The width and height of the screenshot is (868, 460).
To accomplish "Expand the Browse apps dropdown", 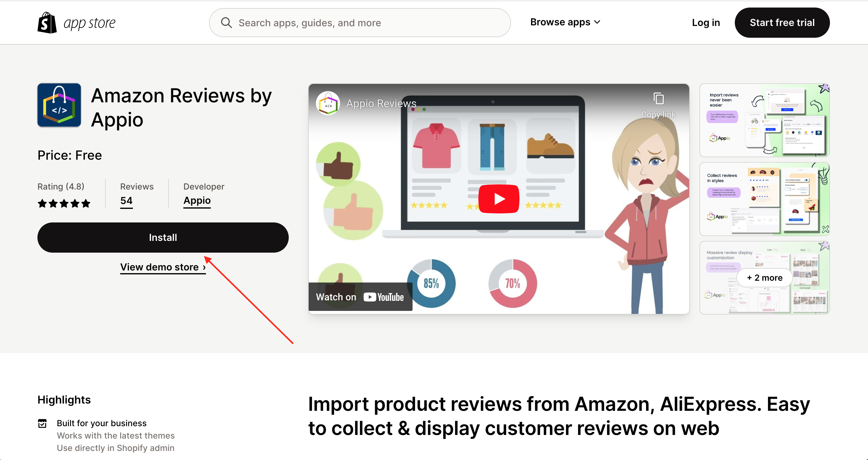I will (x=565, y=22).
